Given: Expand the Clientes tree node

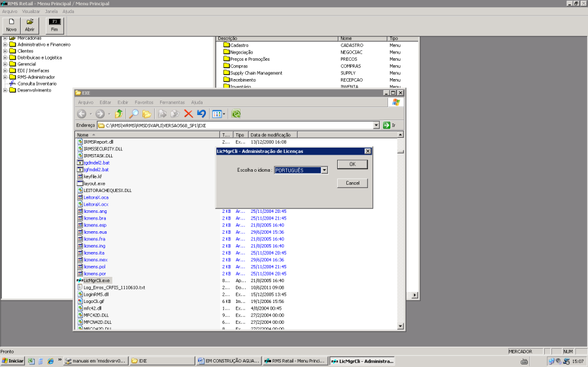Looking at the screenshot, I should [x=5, y=51].
